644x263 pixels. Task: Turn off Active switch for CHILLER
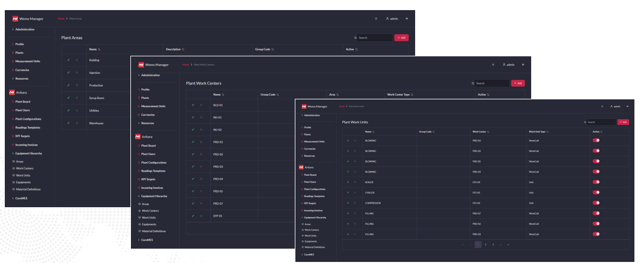point(596,192)
